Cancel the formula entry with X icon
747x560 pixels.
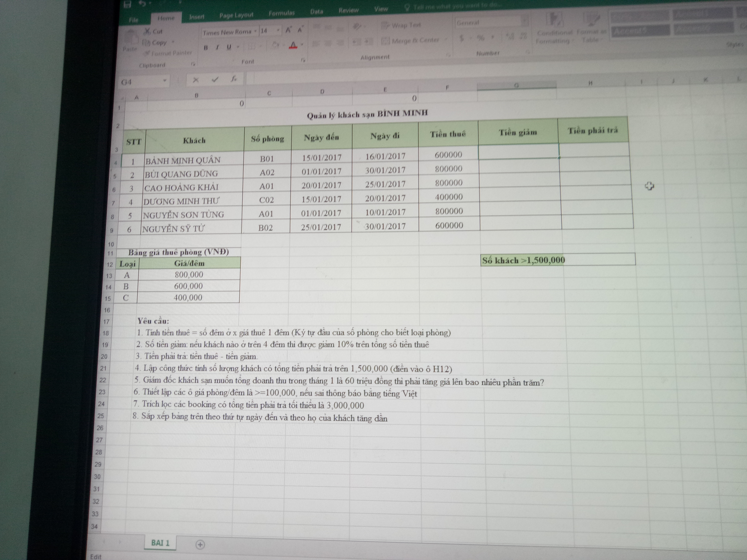click(196, 80)
